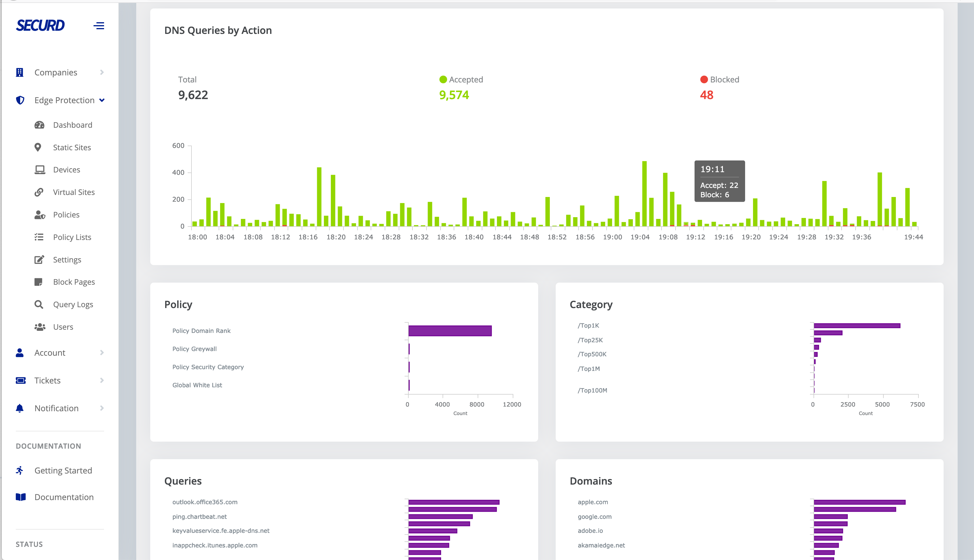The width and height of the screenshot is (974, 560).
Task: Click the Query Logs magnifier icon
Action: tap(39, 305)
